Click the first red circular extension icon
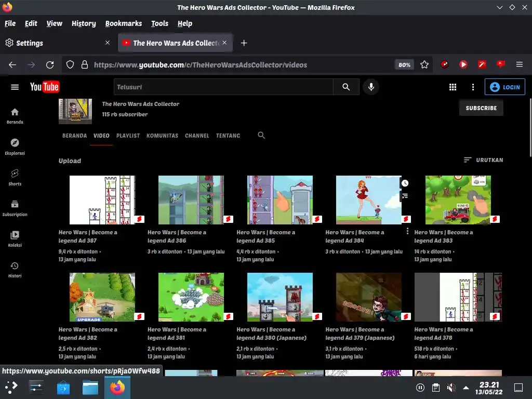 coord(445,64)
